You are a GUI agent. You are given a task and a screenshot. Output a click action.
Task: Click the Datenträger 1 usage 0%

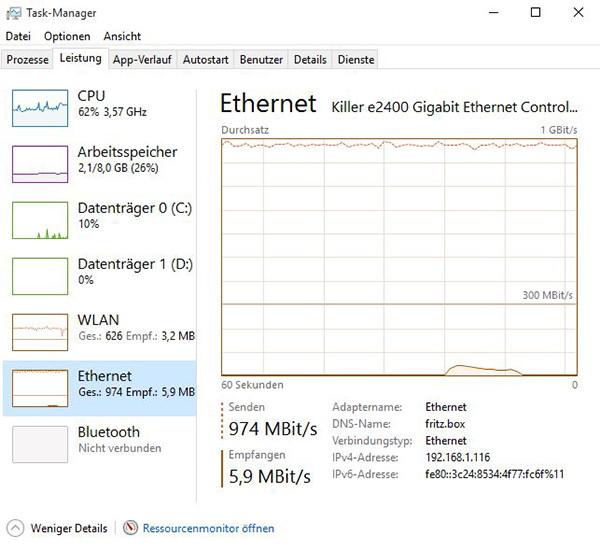coord(86,280)
